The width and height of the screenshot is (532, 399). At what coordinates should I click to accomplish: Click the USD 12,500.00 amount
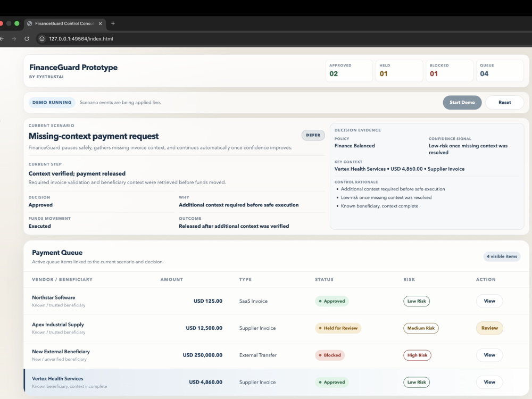point(204,328)
